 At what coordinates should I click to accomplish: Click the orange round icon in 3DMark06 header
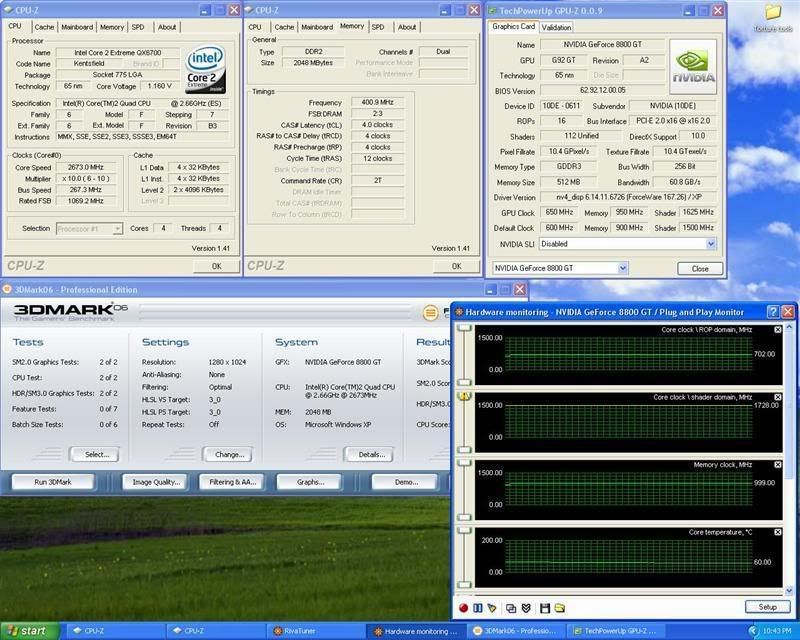pyautogui.click(x=431, y=313)
